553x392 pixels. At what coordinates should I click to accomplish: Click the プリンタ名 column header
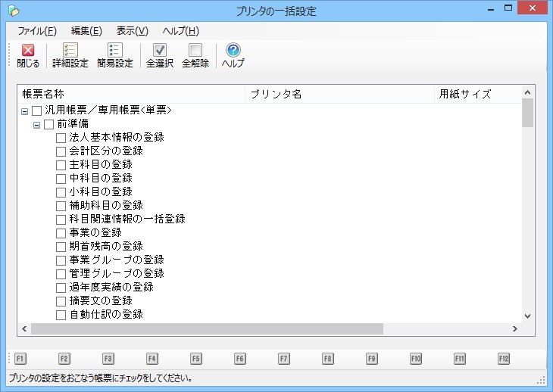coord(341,95)
